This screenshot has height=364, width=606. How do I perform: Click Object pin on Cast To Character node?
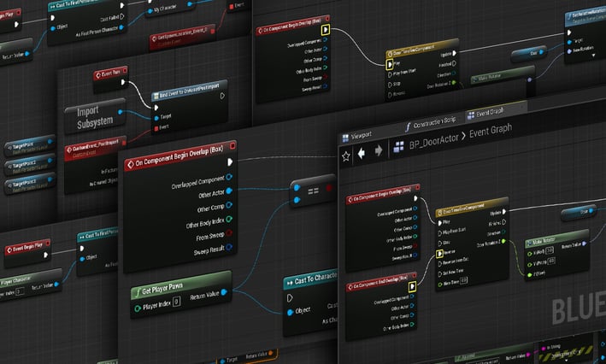pyautogui.click(x=291, y=312)
